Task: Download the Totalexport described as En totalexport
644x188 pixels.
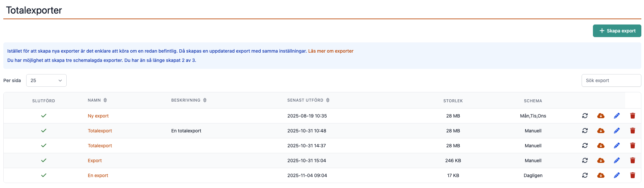Action: click(601, 131)
